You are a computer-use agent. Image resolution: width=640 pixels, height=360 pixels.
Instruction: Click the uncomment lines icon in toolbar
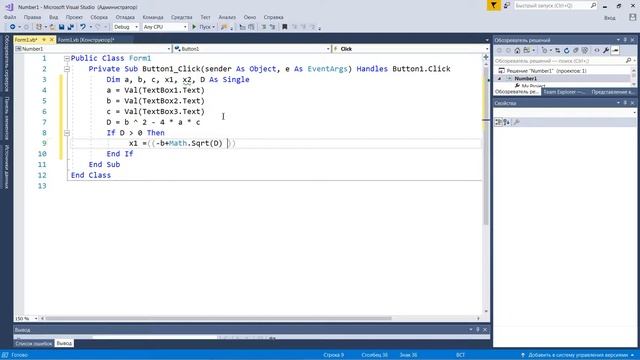[272, 27]
